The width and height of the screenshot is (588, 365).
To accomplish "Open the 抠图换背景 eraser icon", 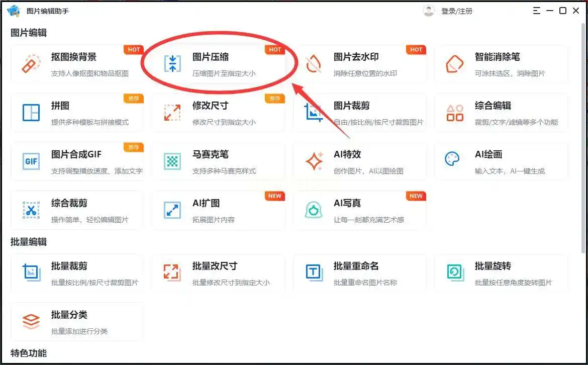I will click(x=31, y=64).
